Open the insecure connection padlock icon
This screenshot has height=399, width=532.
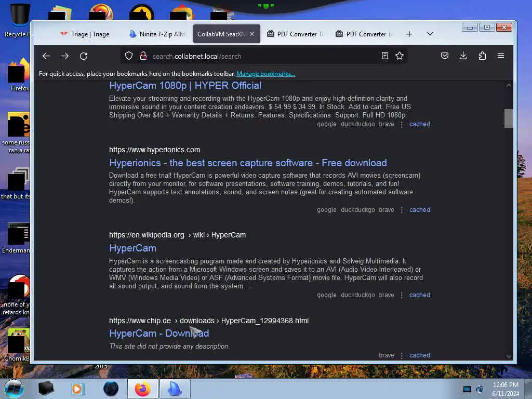click(x=143, y=56)
